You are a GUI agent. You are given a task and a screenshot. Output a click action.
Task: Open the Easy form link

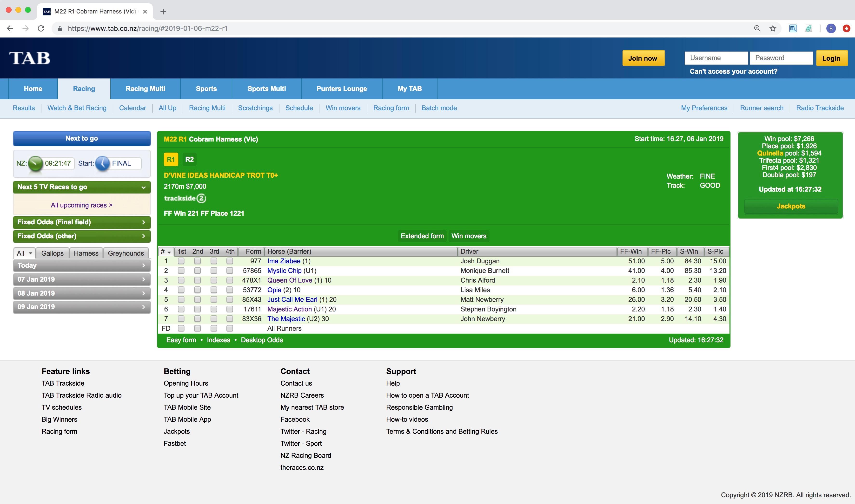(x=181, y=340)
